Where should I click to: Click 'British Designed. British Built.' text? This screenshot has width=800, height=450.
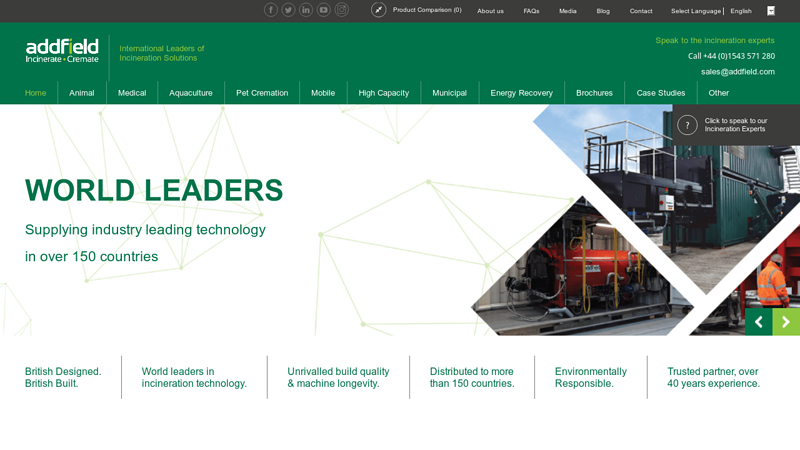coord(63,378)
